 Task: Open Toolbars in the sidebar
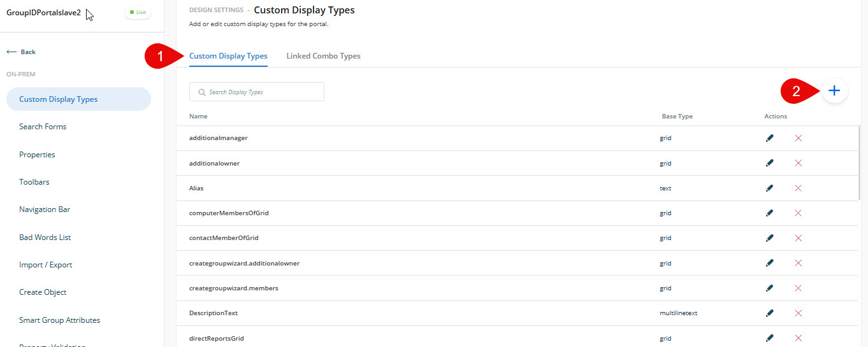[x=34, y=182]
